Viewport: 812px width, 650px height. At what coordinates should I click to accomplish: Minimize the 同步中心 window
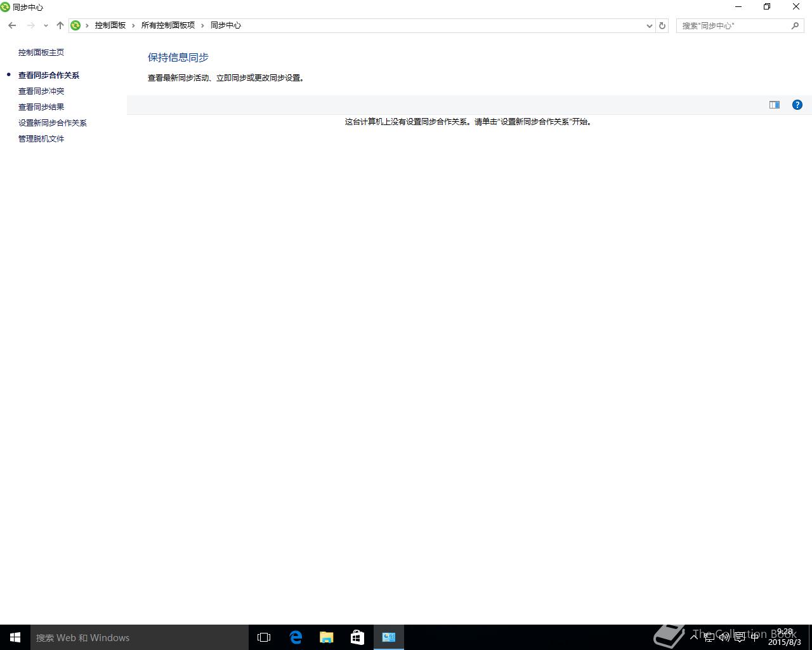(x=738, y=7)
